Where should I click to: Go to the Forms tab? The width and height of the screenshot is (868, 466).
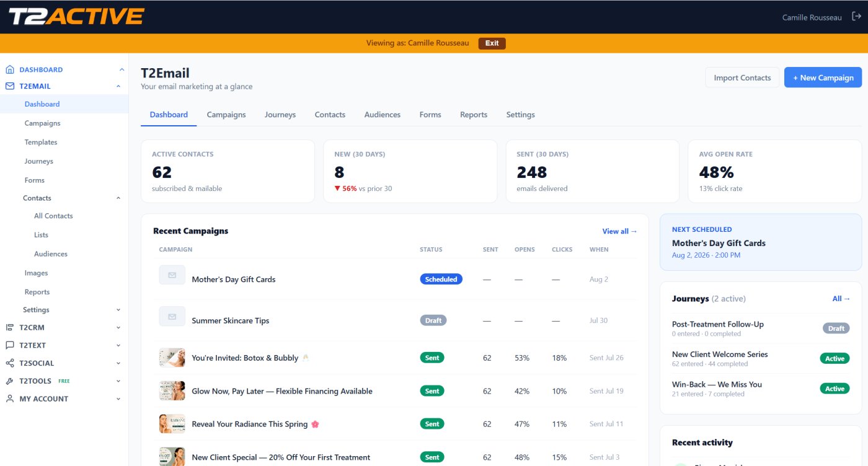pos(430,115)
